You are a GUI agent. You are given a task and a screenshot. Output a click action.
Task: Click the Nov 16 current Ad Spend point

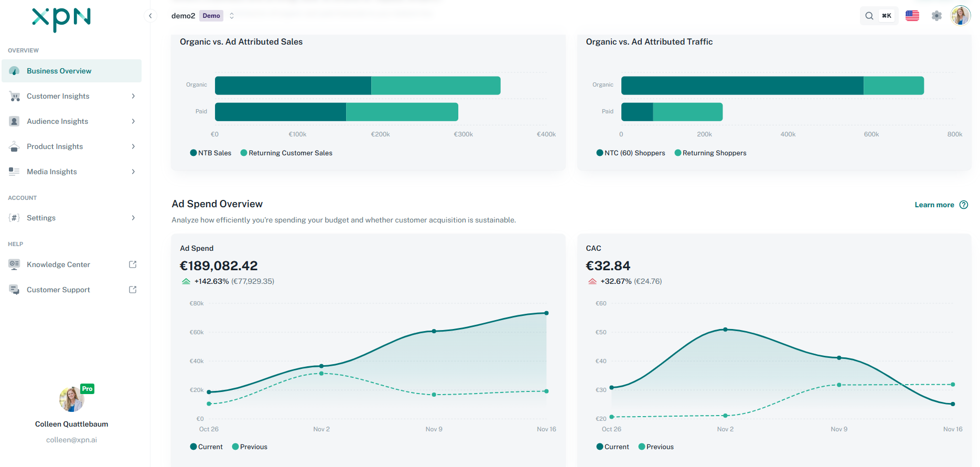(x=546, y=313)
